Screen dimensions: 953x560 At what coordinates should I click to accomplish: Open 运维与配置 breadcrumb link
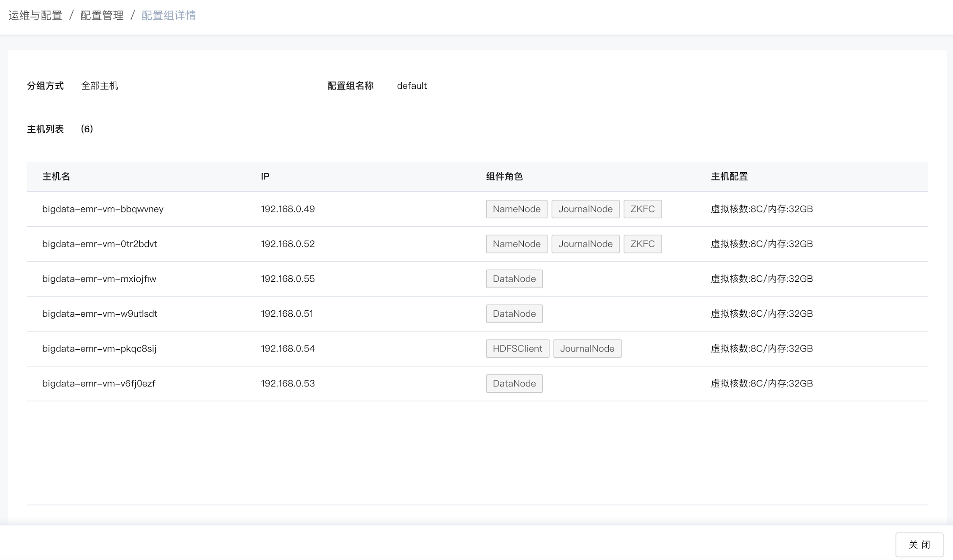(35, 16)
